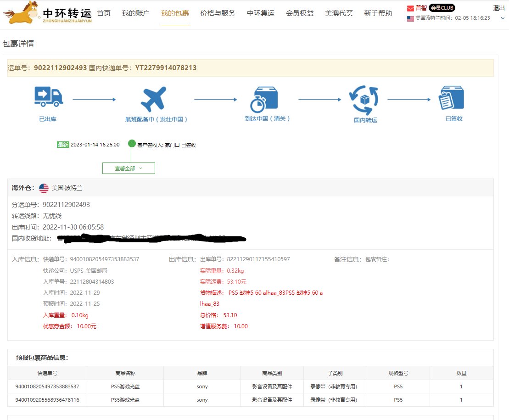Open 价格与服务 menu

tap(218, 13)
